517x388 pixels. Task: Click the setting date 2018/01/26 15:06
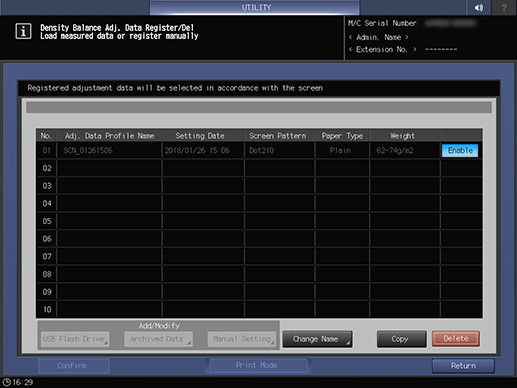coord(197,150)
